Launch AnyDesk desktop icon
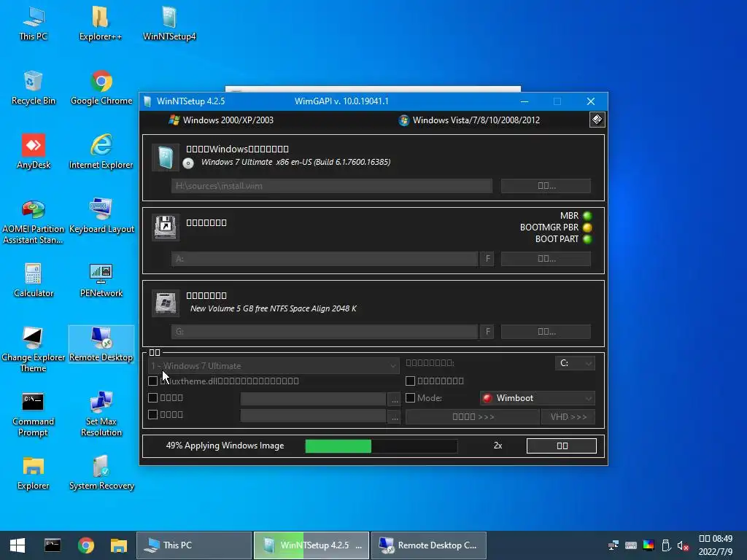 click(x=34, y=152)
